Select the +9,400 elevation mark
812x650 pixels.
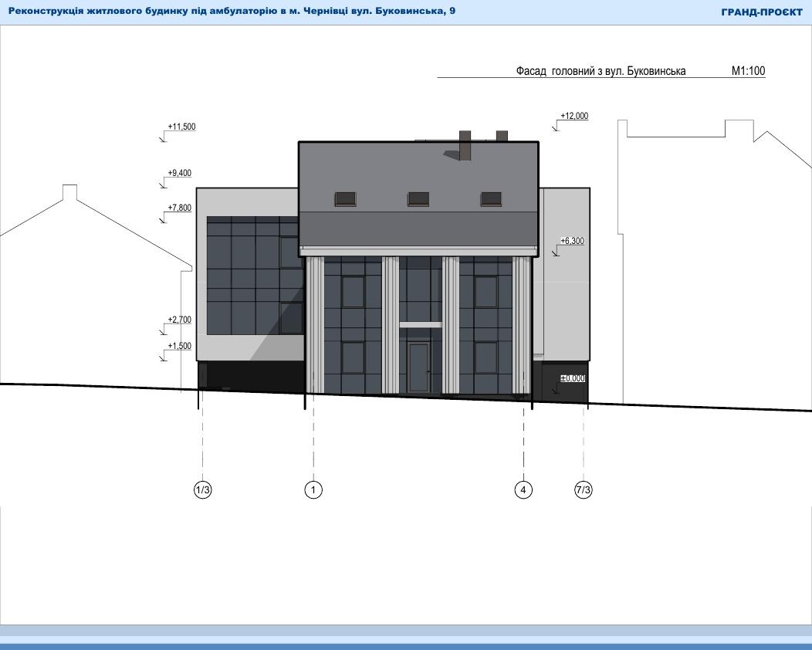[x=178, y=174]
